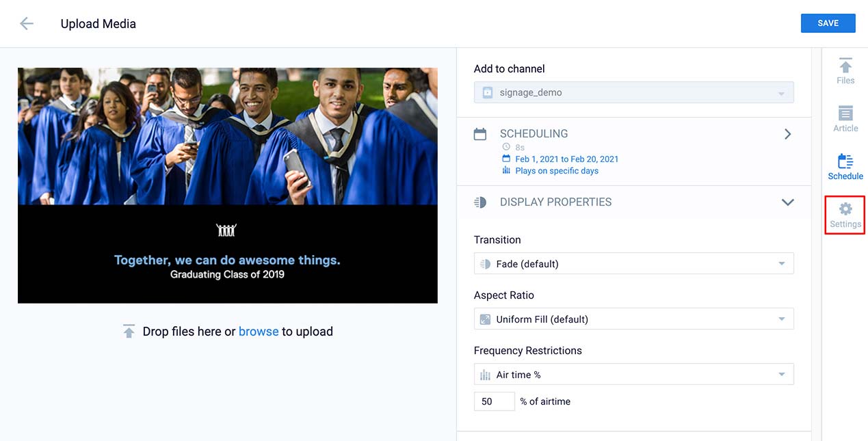Open the Transition dropdown

[x=633, y=264]
